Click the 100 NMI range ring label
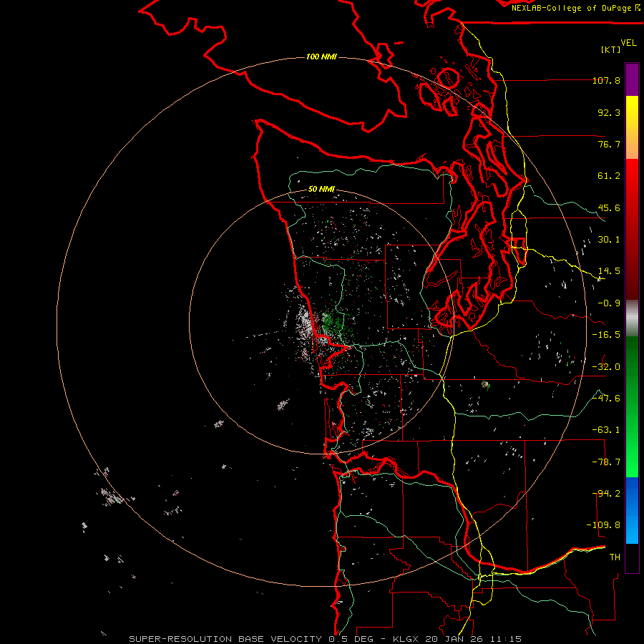 coord(321,57)
